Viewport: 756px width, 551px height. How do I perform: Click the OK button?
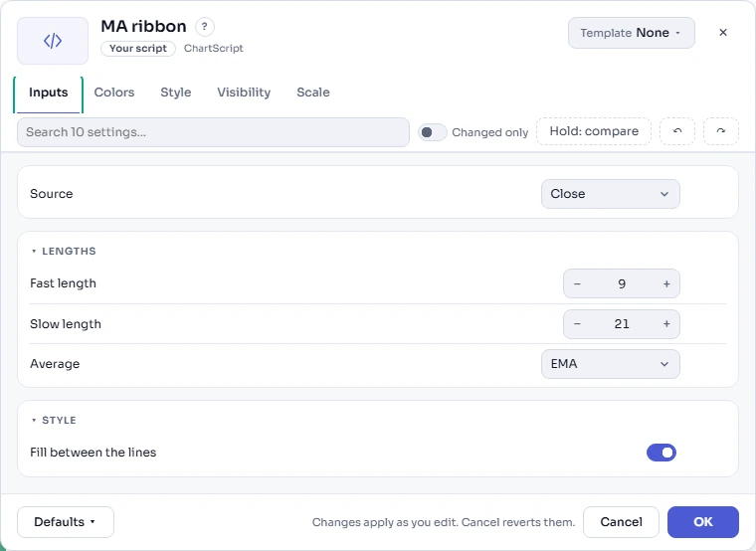coord(703,521)
